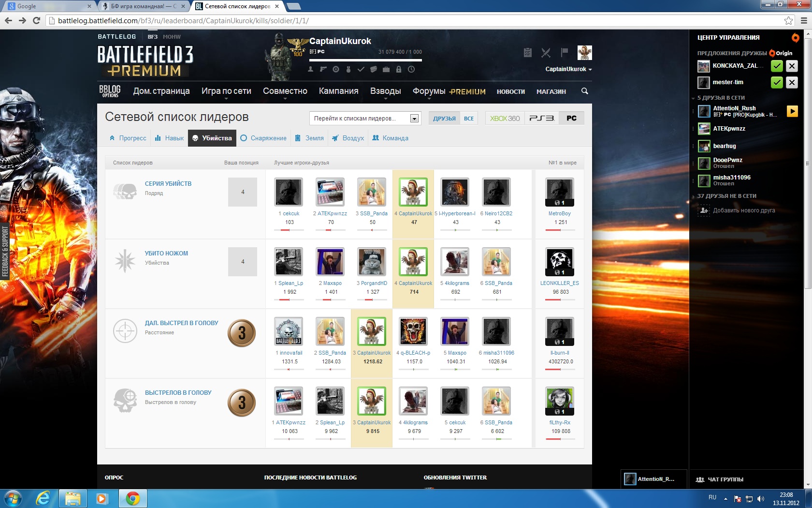
Task: Open the Windows Start menu
Action: click(13, 498)
